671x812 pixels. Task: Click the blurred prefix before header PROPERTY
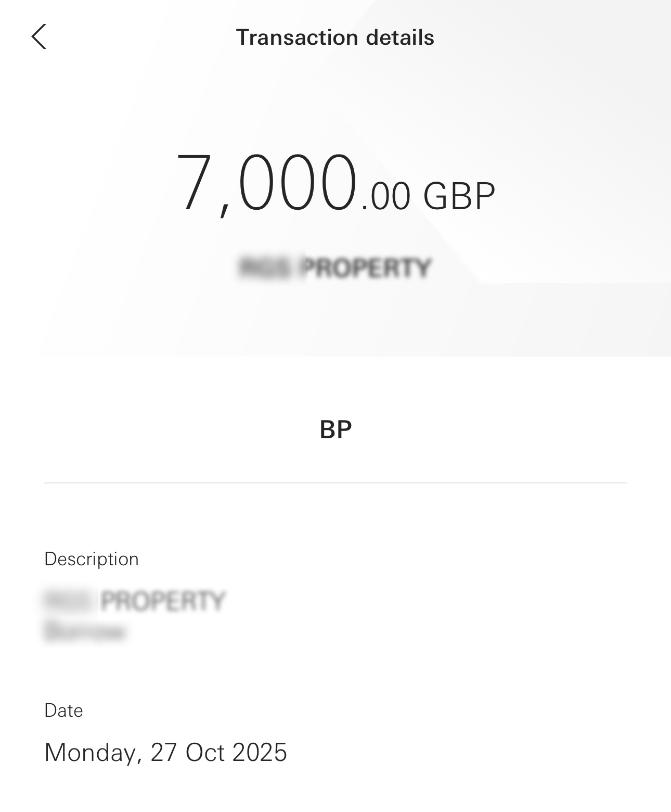pos(264,268)
